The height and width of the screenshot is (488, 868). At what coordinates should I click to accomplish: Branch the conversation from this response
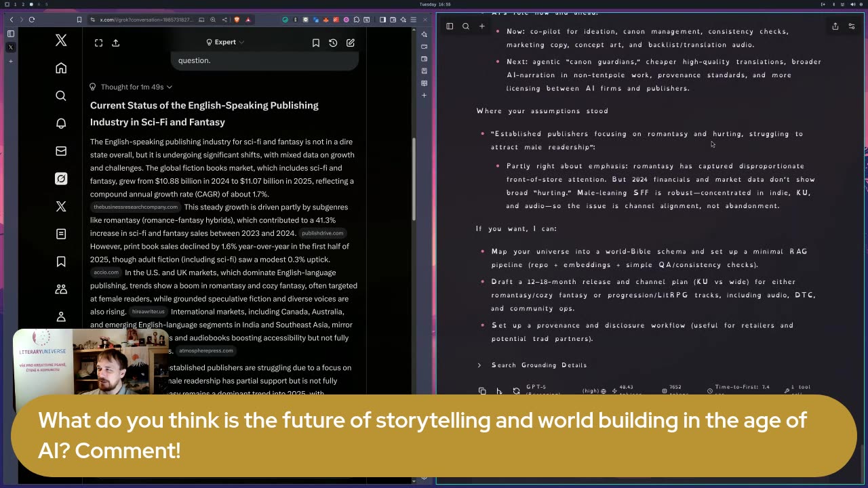click(x=499, y=391)
